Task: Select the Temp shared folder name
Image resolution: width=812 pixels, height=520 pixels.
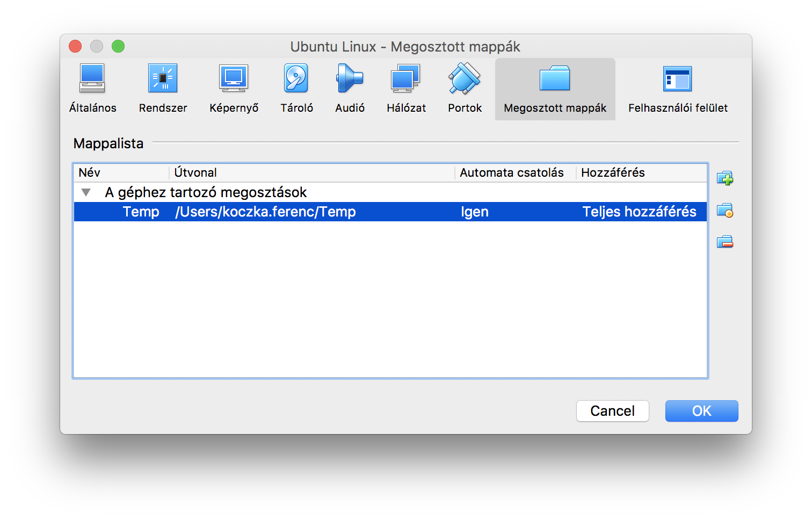Action: 141,212
